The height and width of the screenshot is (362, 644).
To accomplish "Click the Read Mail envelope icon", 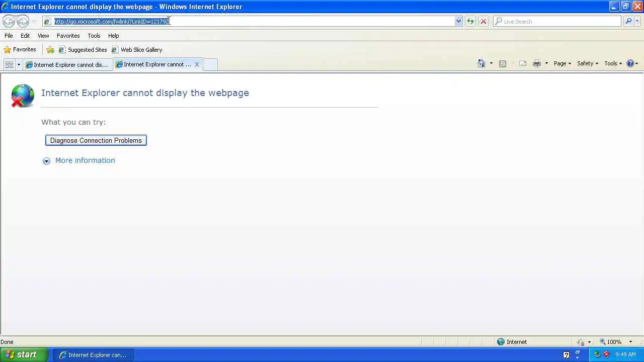I will 523,63.
